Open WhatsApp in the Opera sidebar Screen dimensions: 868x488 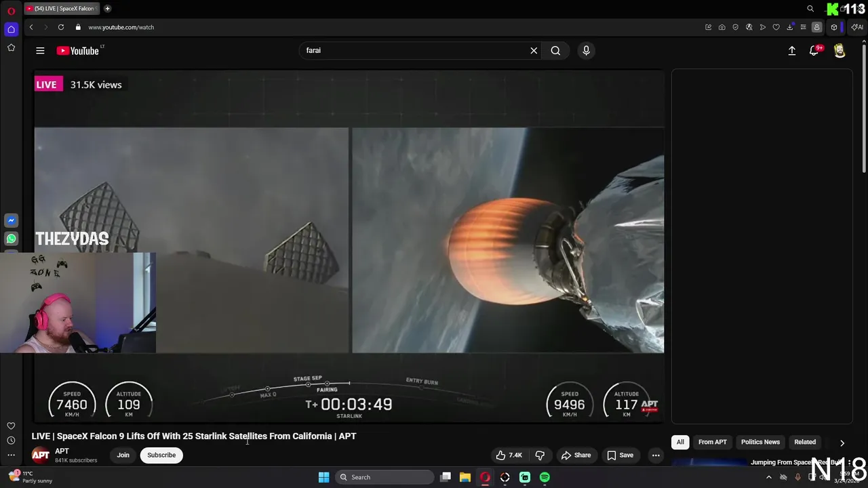11,239
